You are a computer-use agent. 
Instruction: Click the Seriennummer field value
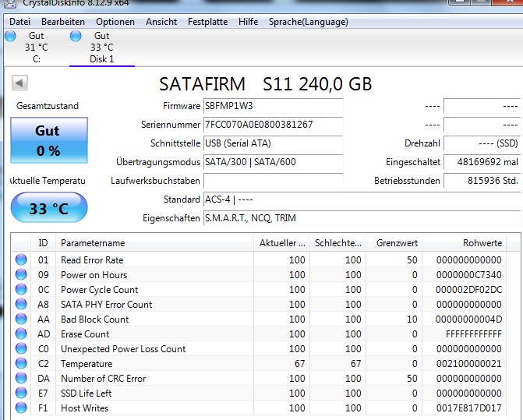click(x=273, y=125)
